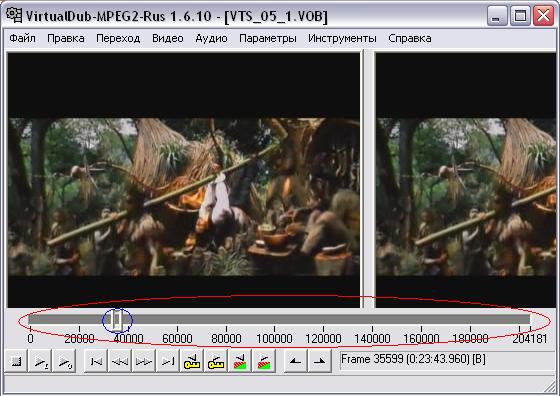Click timeline near the 100000 frame mark
Screen dimensions: 560x396
click(274, 319)
